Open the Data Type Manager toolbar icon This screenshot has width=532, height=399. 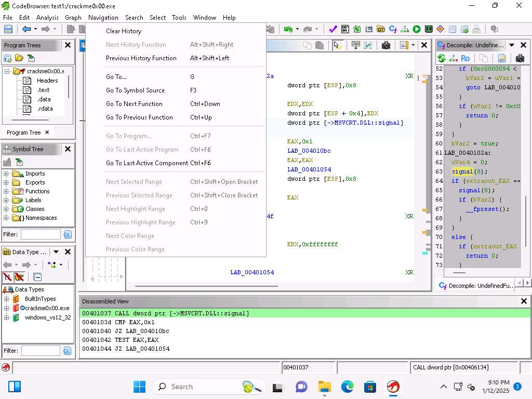click(x=381, y=30)
